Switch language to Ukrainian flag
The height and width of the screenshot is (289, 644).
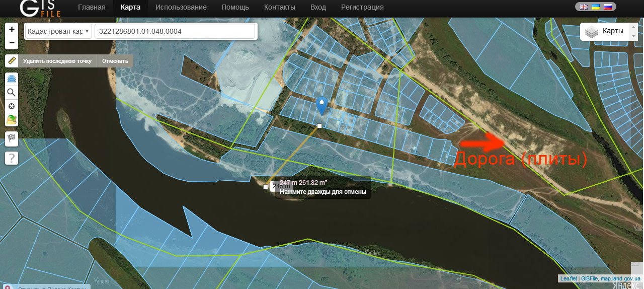pyautogui.click(x=596, y=7)
